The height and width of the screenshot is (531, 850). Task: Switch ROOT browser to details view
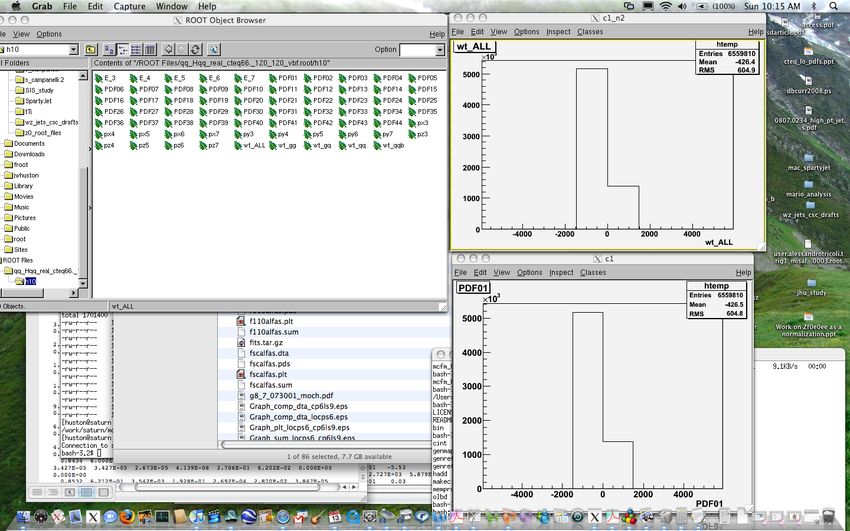coord(150,50)
